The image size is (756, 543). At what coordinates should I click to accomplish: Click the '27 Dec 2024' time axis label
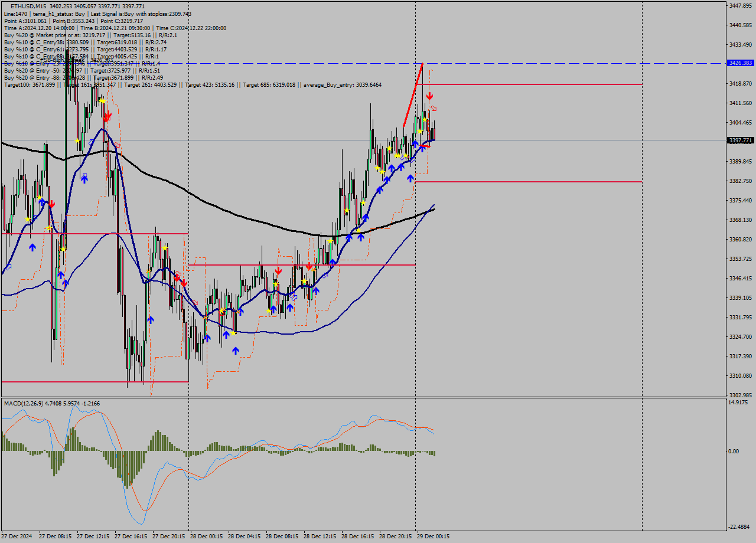coord(18,537)
